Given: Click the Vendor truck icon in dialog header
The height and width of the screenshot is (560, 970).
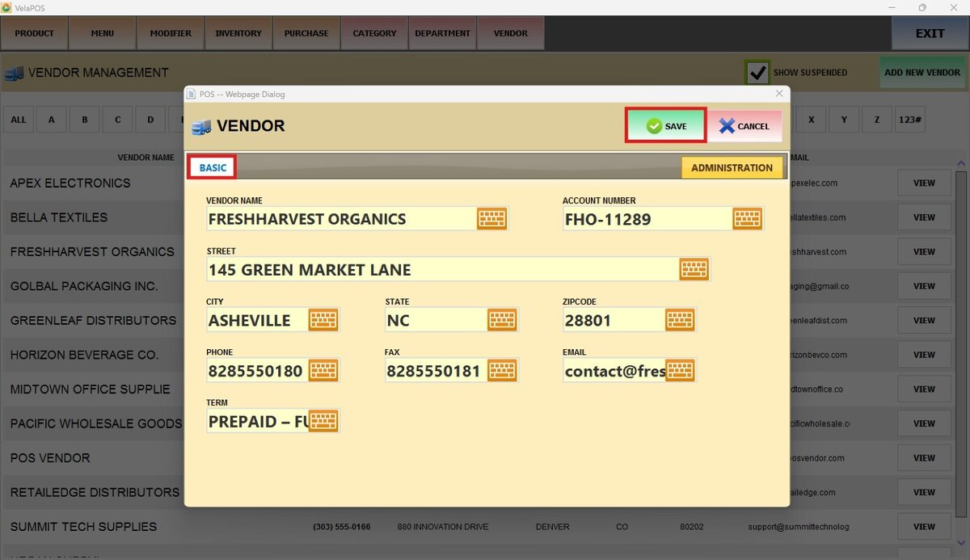Looking at the screenshot, I should (x=201, y=126).
